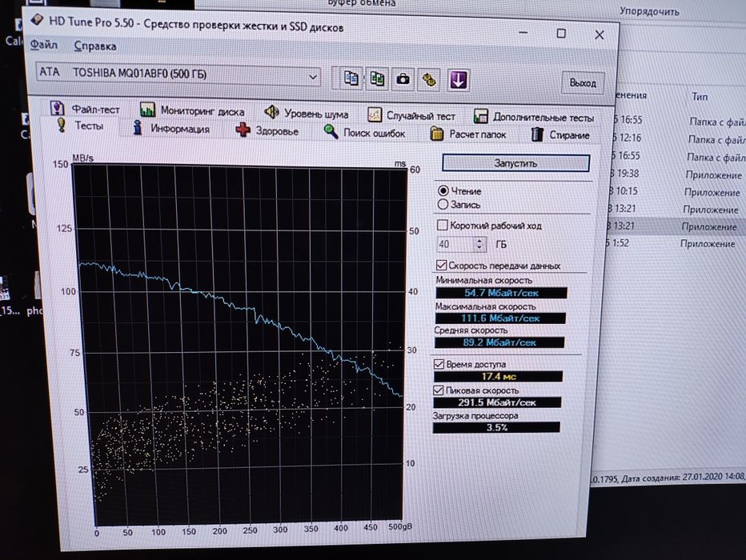Open the Файл menu
Viewport: 746px width, 560px height.
pyautogui.click(x=43, y=46)
